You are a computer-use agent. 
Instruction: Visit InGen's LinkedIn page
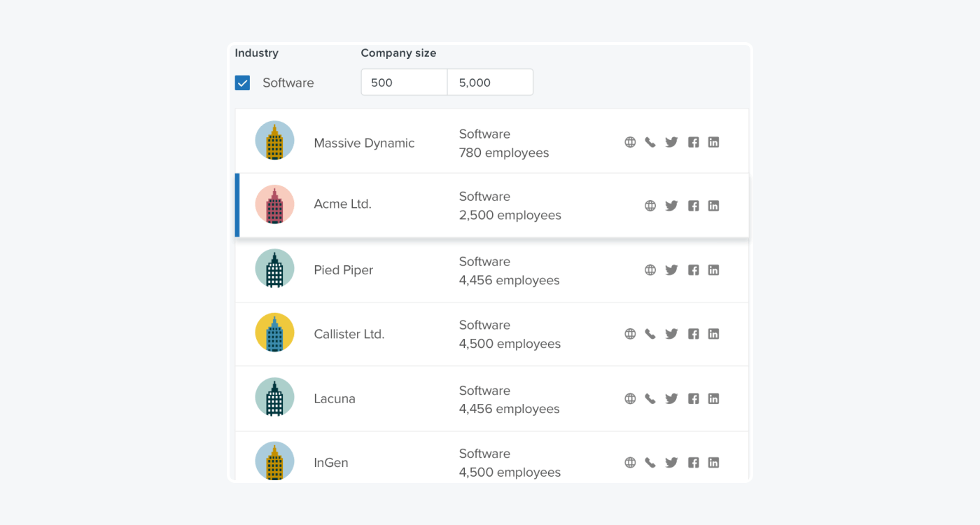[713, 463]
